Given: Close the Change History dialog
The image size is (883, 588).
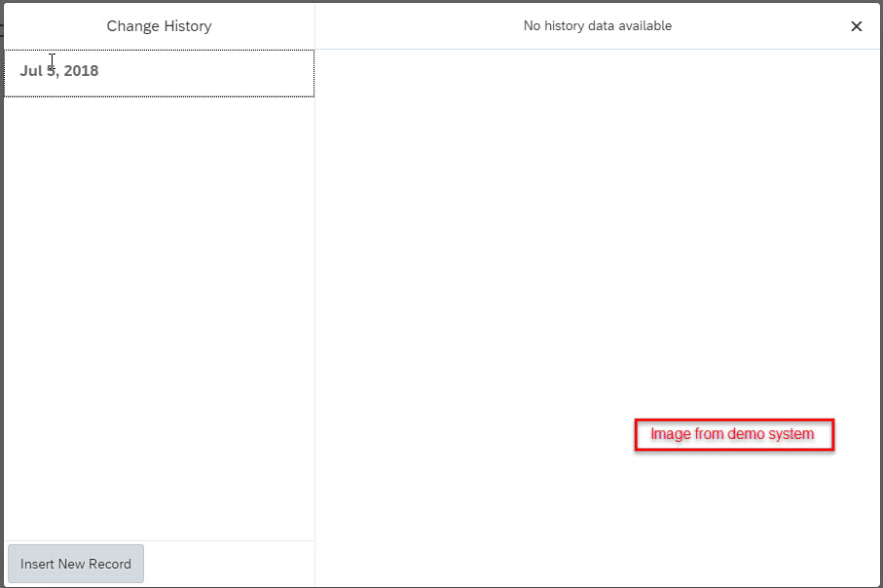Looking at the screenshot, I should click(x=856, y=26).
